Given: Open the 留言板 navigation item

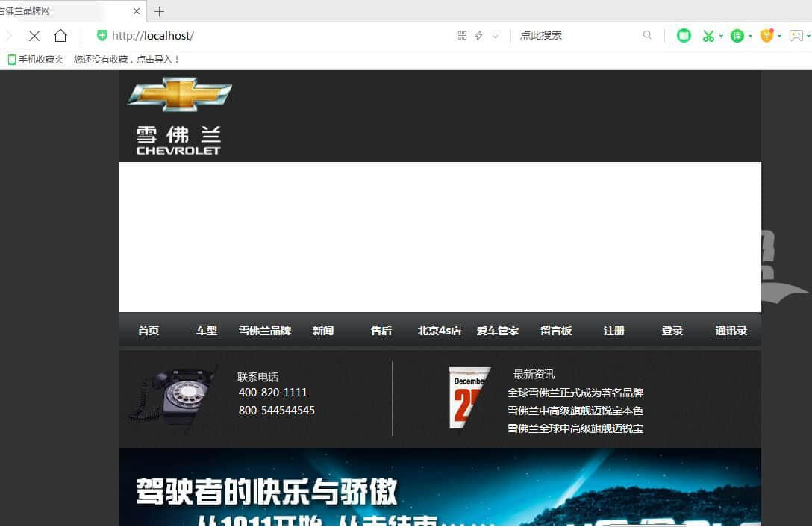Looking at the screenshot, I should point(556,331).
